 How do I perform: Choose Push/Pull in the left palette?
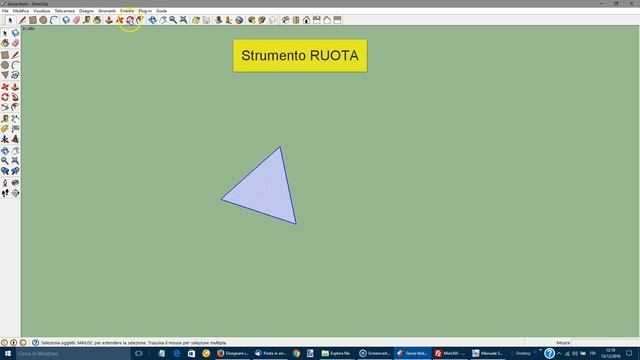pos(15,87)
